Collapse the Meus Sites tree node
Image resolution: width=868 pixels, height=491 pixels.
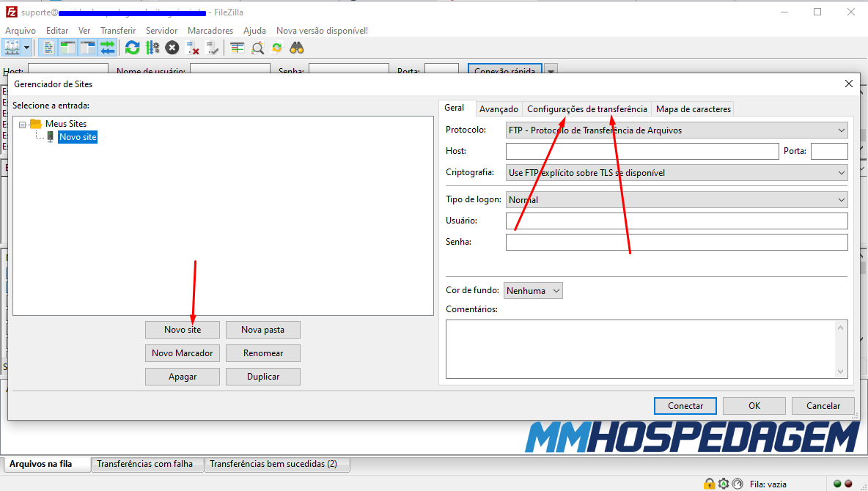(22, 125)
